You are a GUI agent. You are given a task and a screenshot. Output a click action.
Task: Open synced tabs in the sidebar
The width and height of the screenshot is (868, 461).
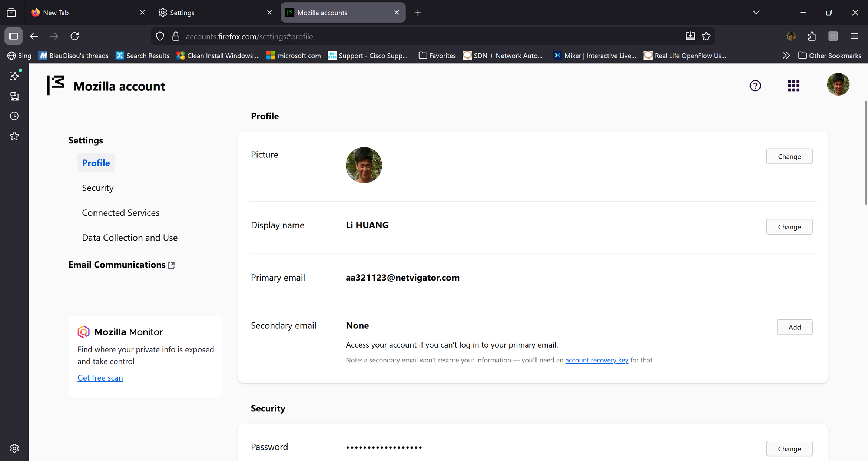tap(14, 96)
